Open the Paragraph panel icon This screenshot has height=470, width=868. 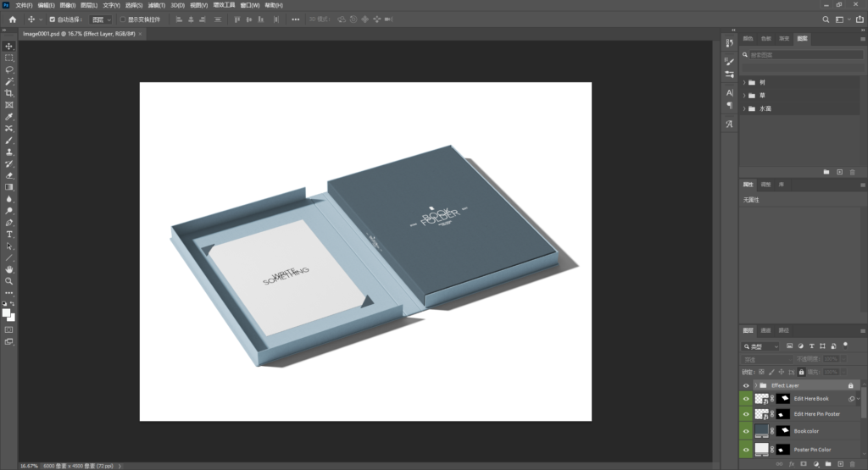point(730,105)
